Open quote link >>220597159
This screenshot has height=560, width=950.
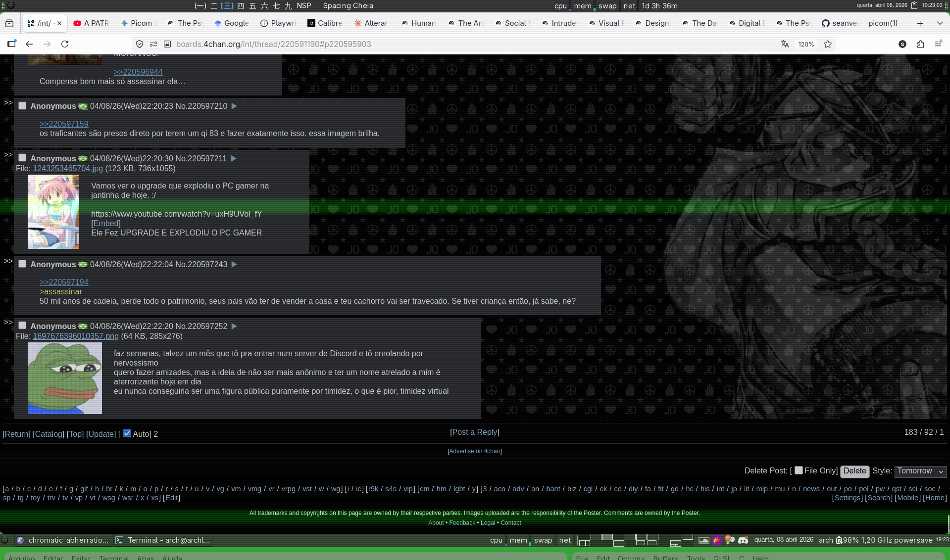(64, 124)
